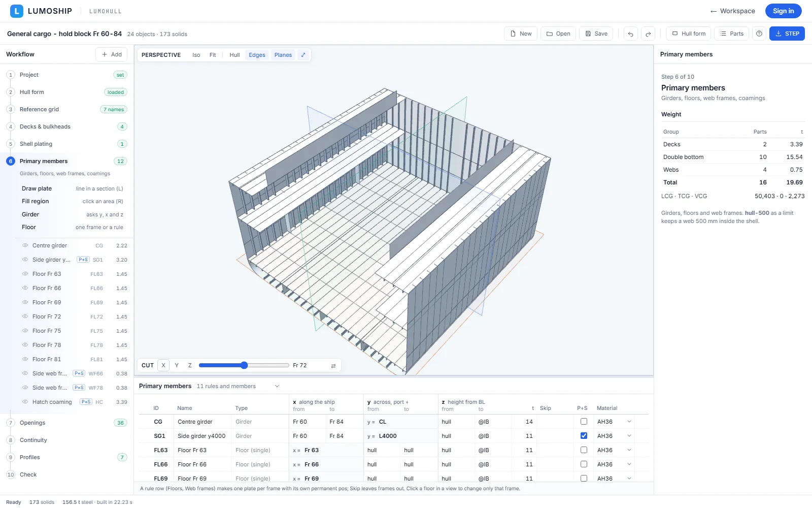Open the Parts list
The width and height of the screenshot is (812, 508).
[x=732, y=34]
